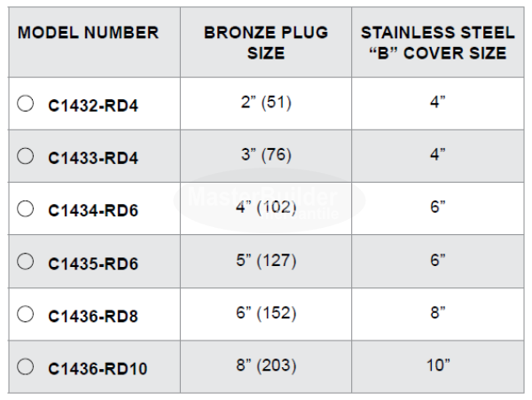Screen dimensions: 532x400
Task: Click the STAINLESS STEEL "B" COVER SIZE header
Action: coord(437,43)
